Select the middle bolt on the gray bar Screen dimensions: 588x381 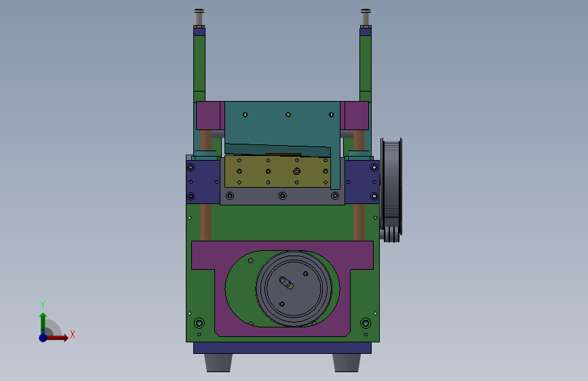282,196
